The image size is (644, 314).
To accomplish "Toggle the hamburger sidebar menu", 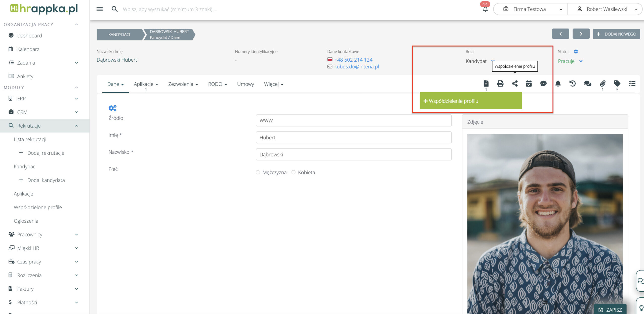I will point(100,9).
